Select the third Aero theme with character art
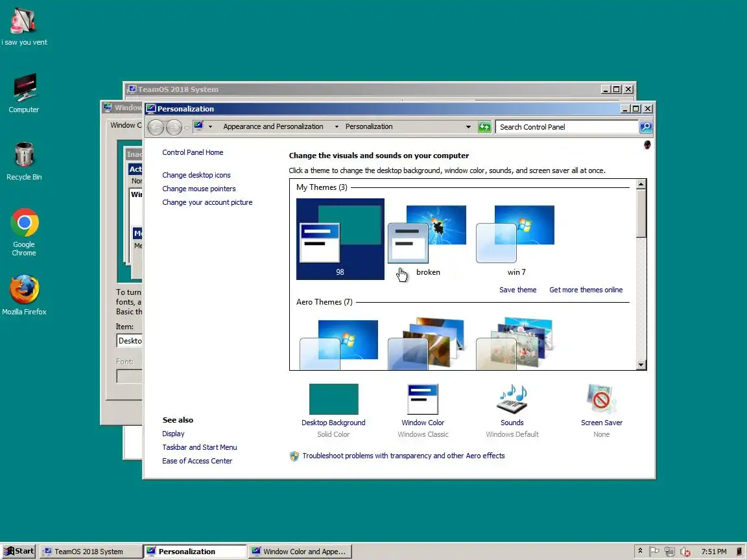 [x=516, y=344]
